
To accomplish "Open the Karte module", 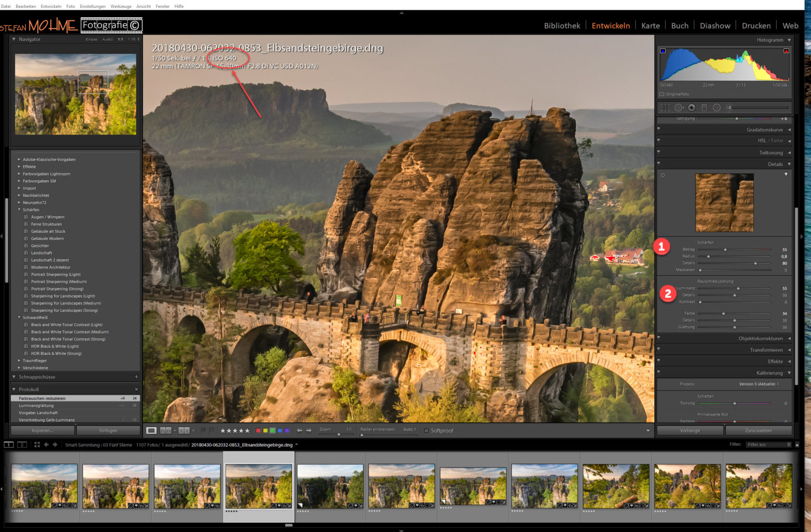I will (x=650, y=26).
